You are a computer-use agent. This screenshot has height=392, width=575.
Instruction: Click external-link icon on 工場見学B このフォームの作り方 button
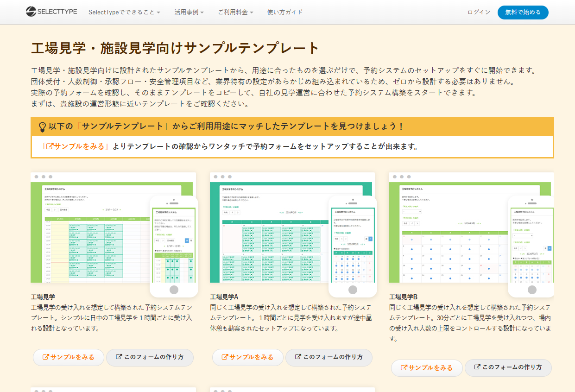click(477, 367)
